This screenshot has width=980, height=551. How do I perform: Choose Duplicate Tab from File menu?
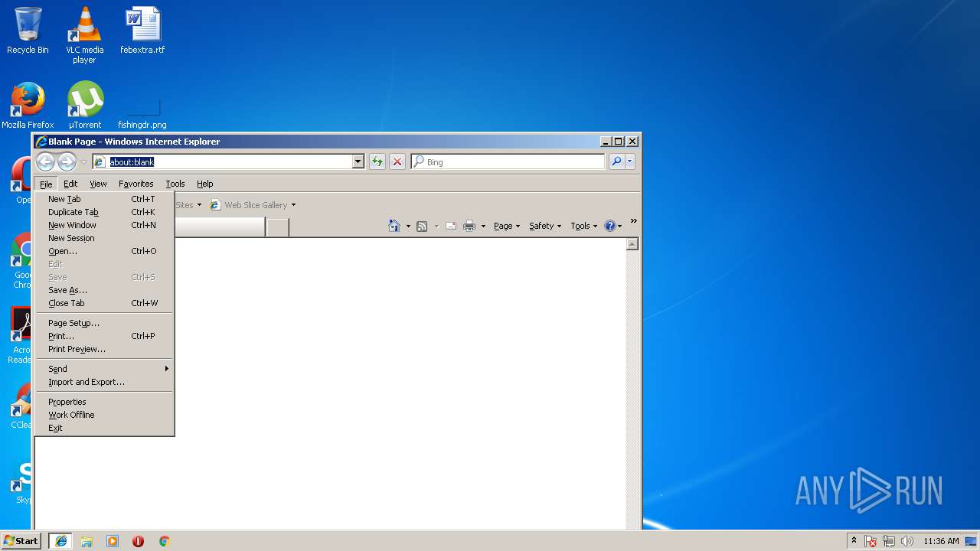point(104,212)
